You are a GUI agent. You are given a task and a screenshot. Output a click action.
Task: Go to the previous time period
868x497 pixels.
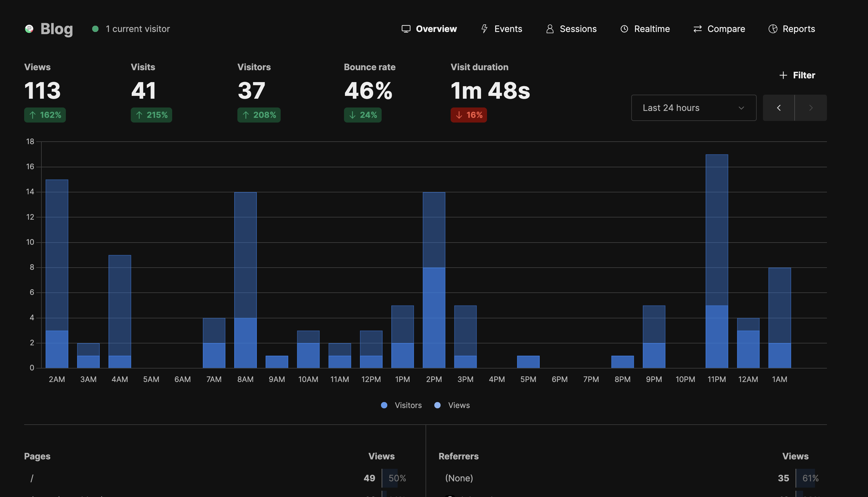click(x=779, y=108)
